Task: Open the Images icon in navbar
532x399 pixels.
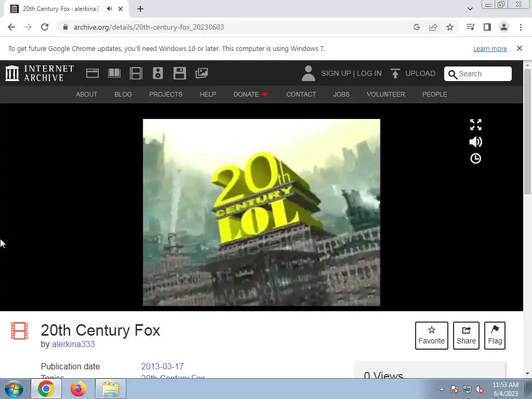Action: point(202,73)
